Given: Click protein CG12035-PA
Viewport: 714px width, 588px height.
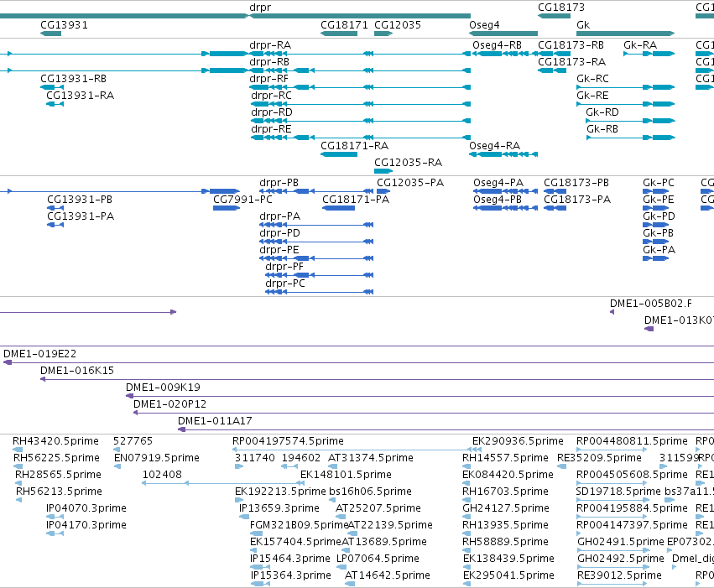Looking at the screenshot, I should click(x=409, y=183).
